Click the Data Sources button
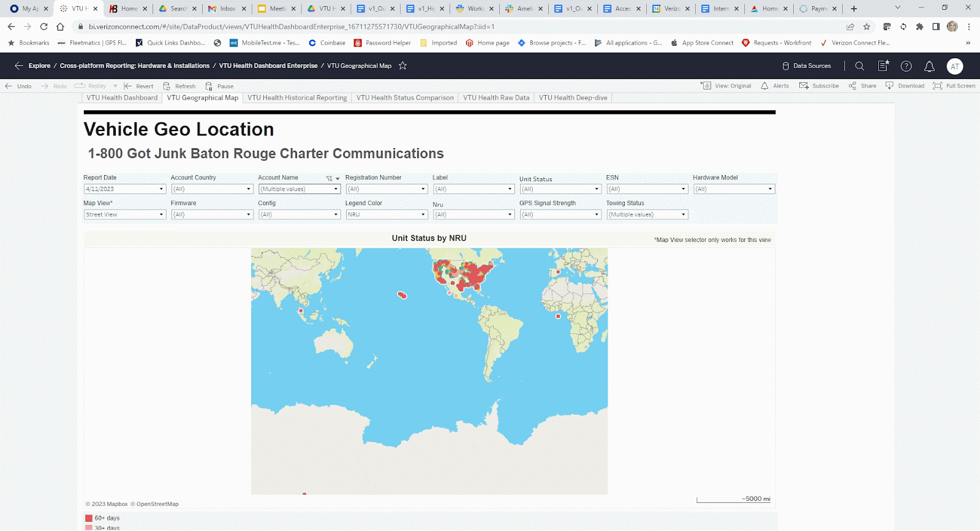 pos(806,66)
